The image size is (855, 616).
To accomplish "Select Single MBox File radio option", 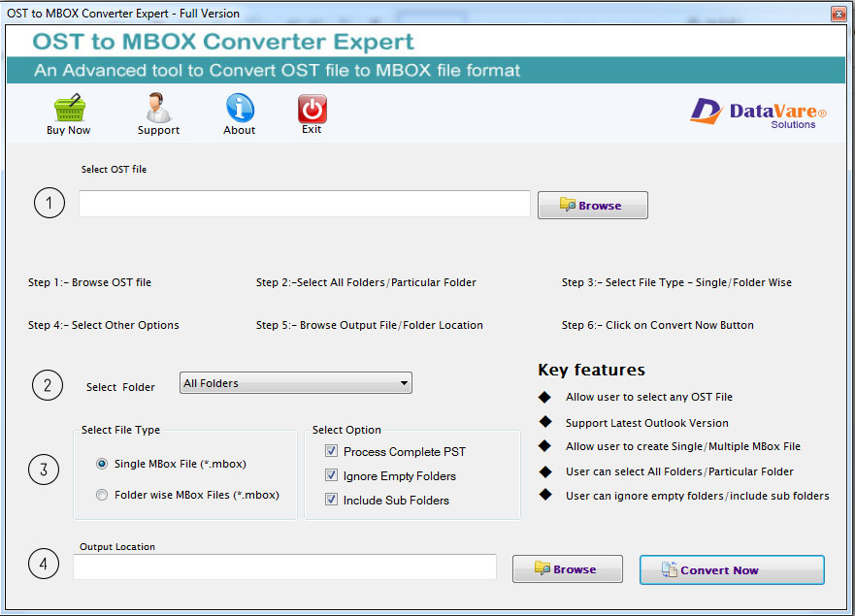I will 102,464.
